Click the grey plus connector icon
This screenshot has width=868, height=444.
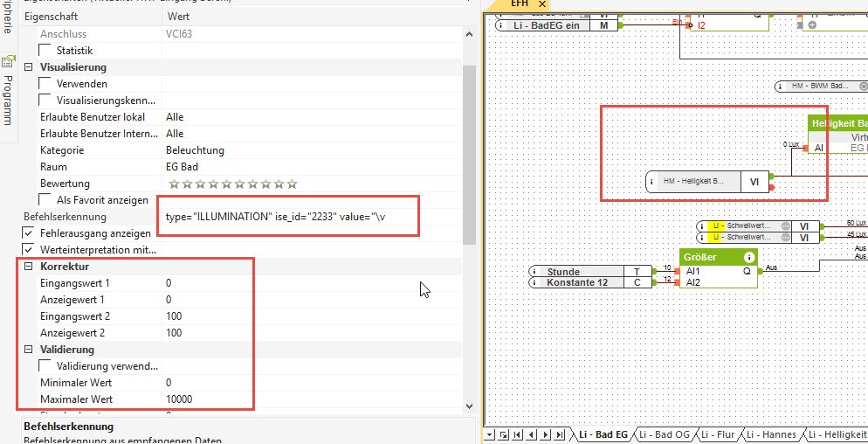(x=812, y=25)
